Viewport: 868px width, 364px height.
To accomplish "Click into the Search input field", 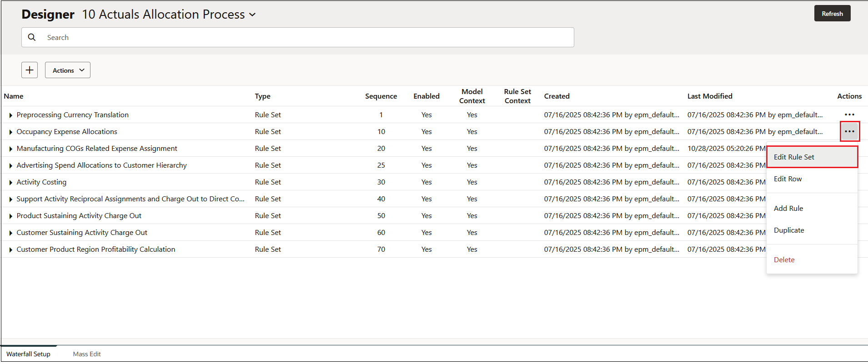I will click(297, 37).
